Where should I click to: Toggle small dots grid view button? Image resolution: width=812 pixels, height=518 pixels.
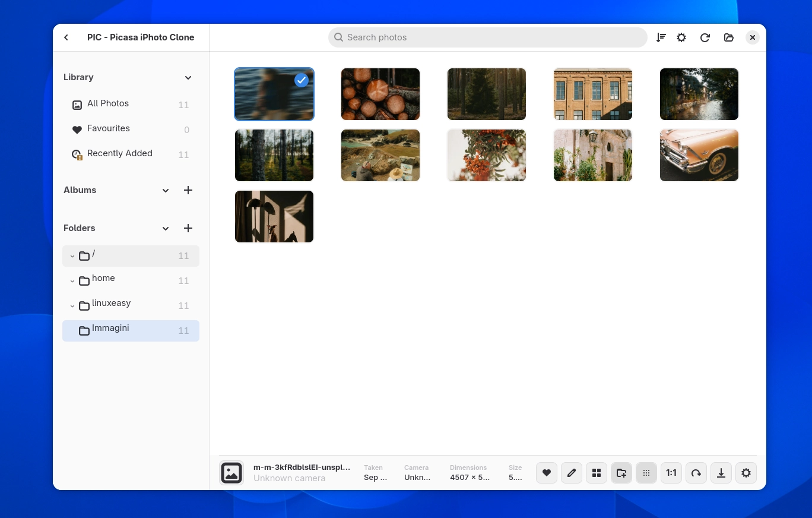[646, 473]
